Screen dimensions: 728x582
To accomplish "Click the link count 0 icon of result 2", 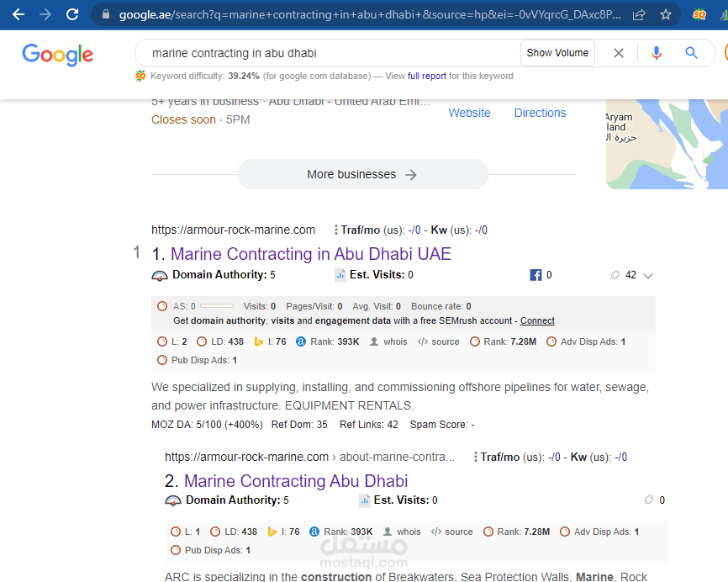I will pos(649,500).
